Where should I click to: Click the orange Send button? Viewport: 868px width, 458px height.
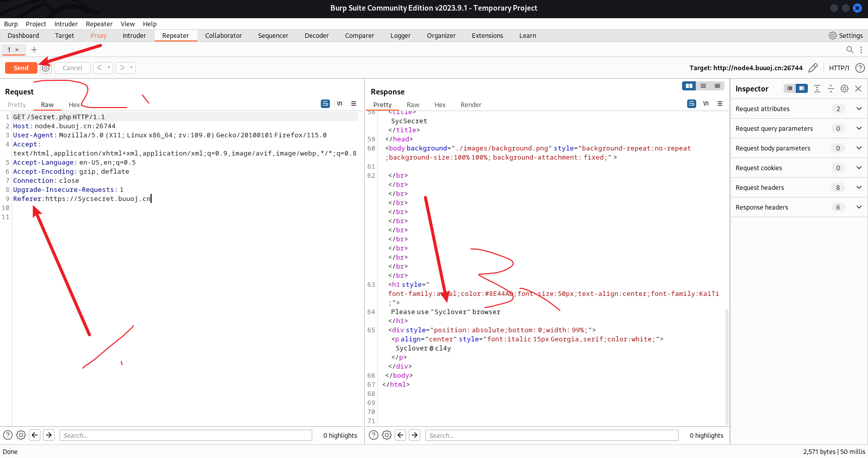tap(21, 68)
